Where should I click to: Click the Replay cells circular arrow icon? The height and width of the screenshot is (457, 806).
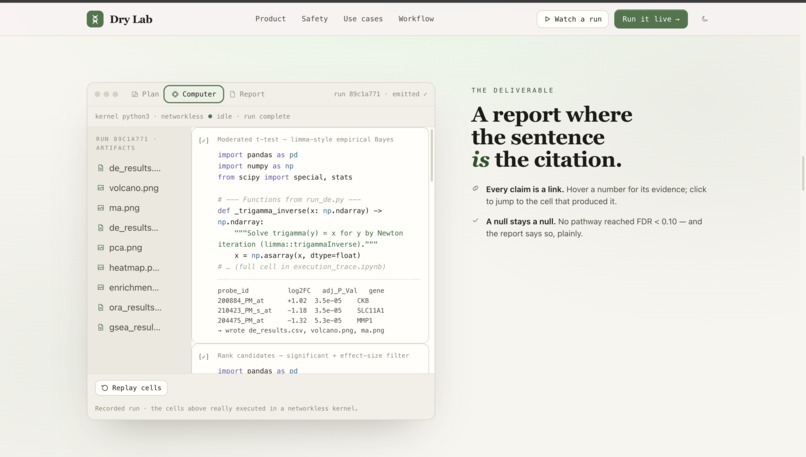pyautogui.click(x=105, y=388)
